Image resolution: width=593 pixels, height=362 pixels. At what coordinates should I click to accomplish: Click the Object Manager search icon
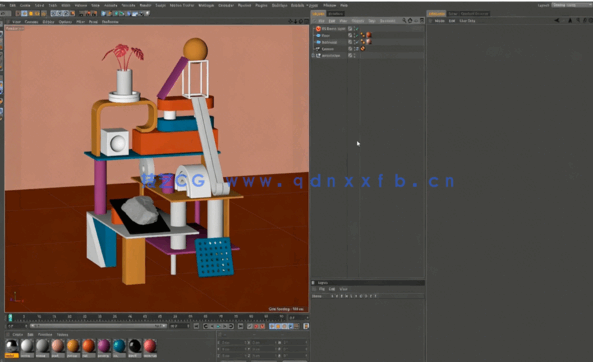point(404,20)
